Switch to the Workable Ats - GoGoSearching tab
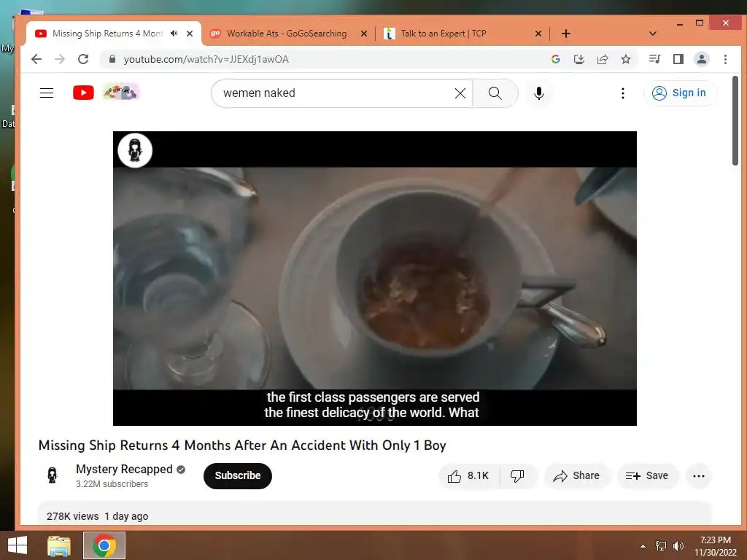The width and height of the screenshot is (747, 560). click(287, 34)
